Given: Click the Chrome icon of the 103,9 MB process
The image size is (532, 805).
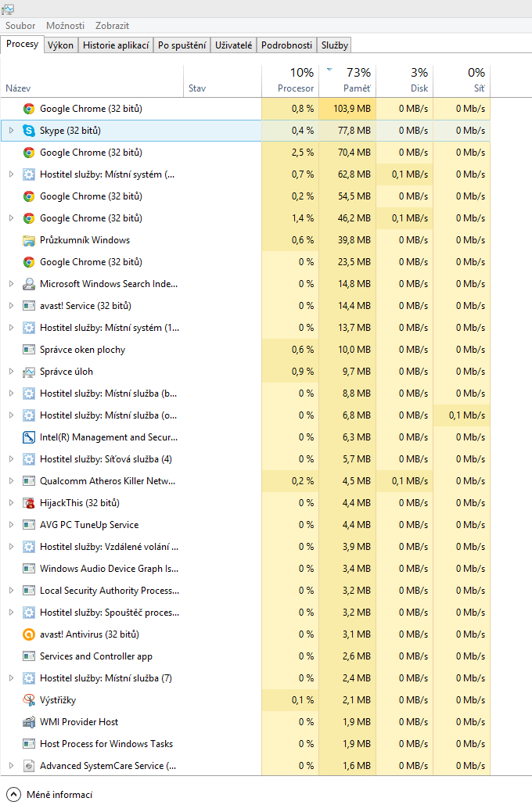Looking at the screenshot, I should pyautogui.click(x=29, y=109).
